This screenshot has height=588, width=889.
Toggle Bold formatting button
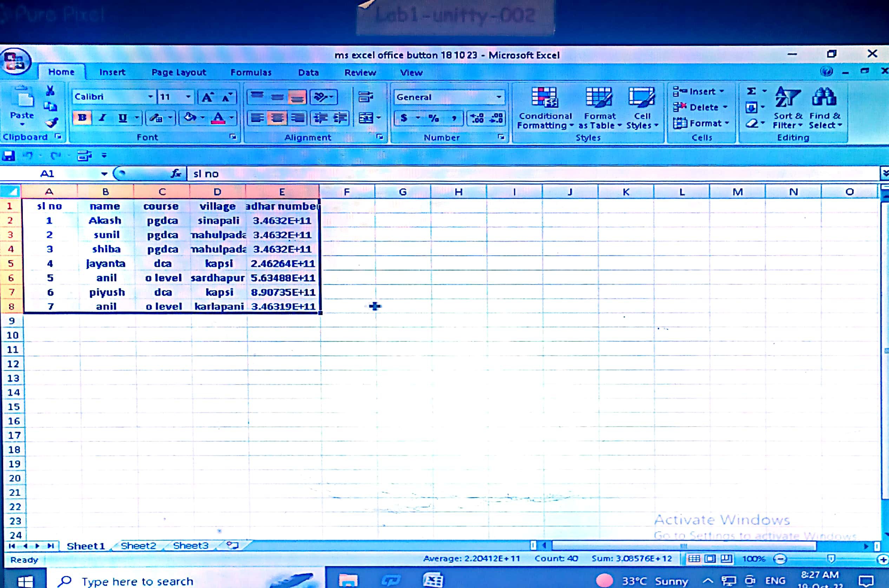point(82,118)
